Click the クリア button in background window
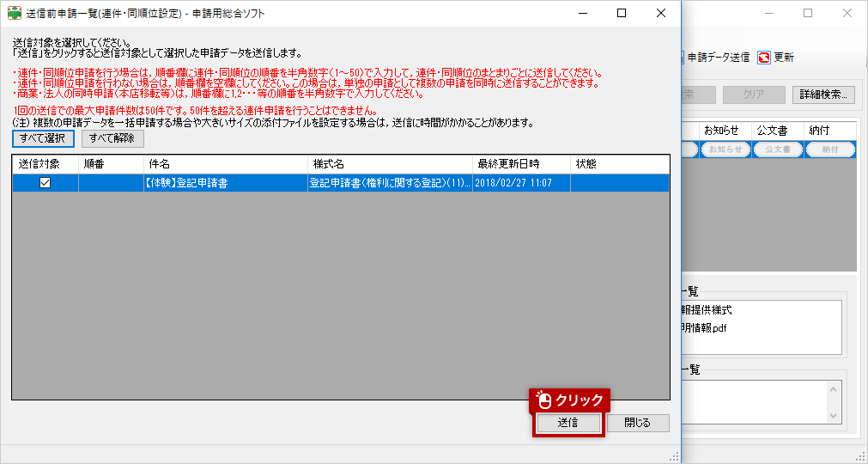 tap(754, 95)
